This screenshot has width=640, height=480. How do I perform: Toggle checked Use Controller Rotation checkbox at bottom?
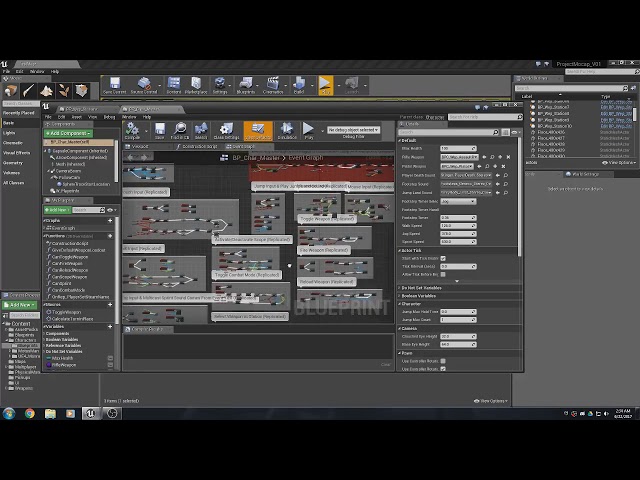pos(443,369)
